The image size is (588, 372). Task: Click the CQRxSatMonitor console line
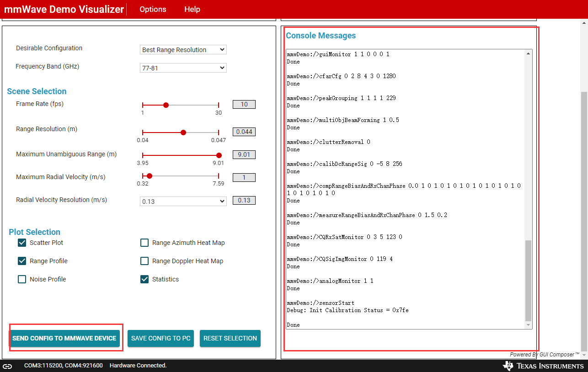tap(344, 237)
